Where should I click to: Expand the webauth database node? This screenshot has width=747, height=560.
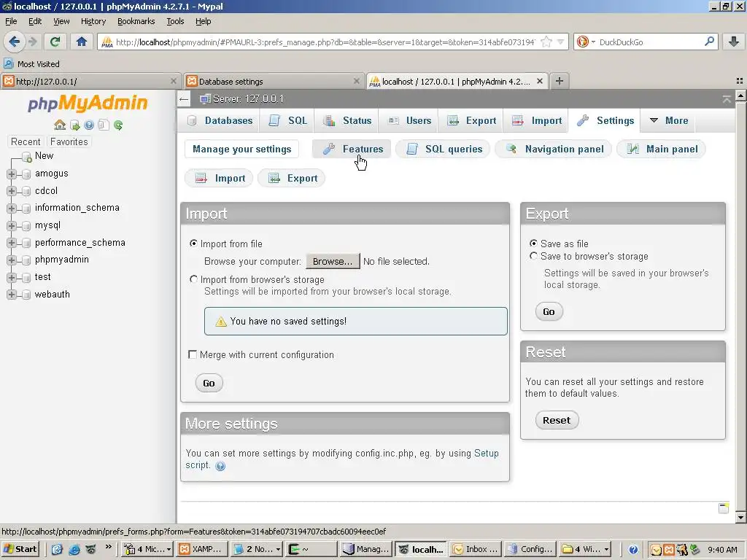point(12,295)
